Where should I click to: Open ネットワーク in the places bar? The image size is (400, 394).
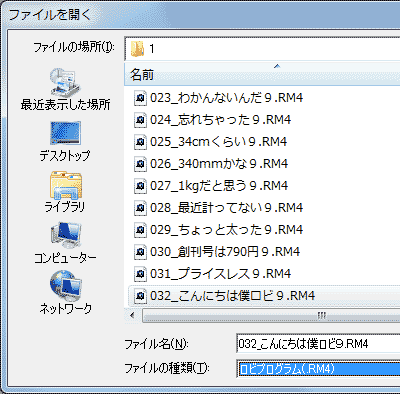coord(65,293)
